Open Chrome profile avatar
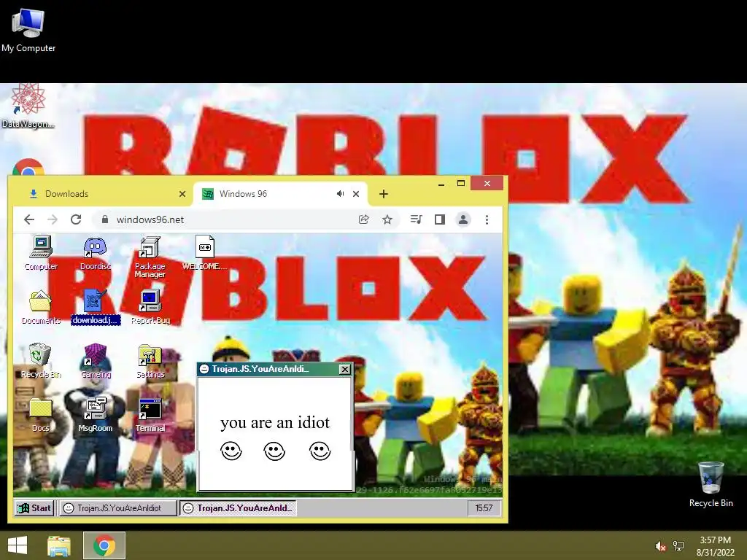747x560 pixels. point(463,219)
